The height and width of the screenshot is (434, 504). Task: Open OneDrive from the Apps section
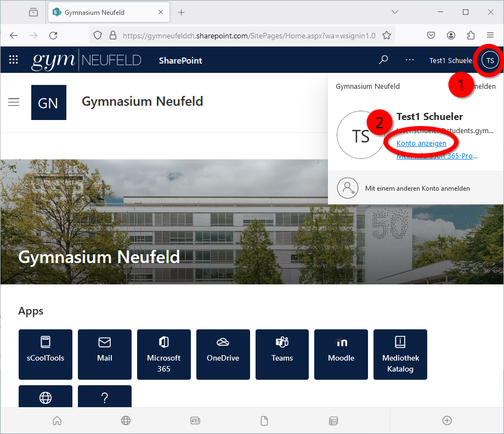[x=223, y=354]
